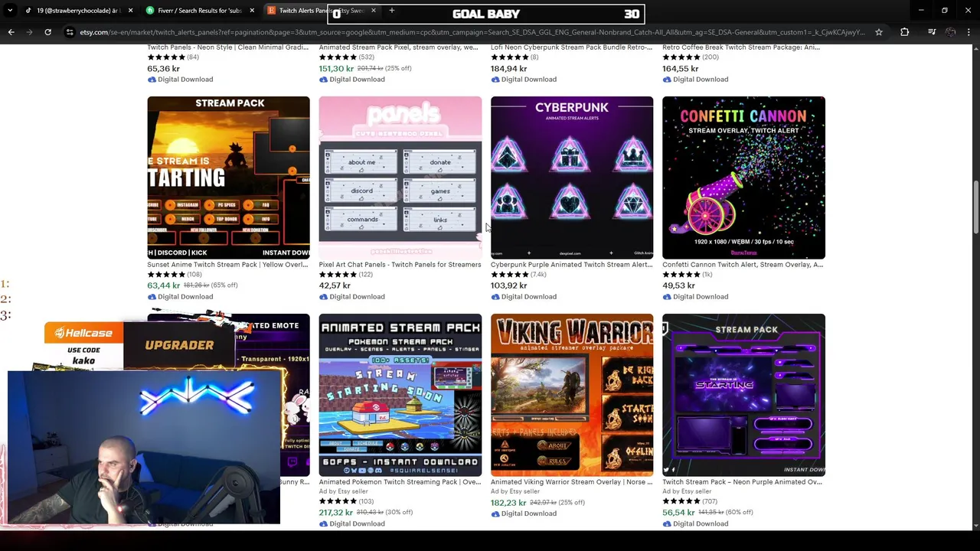
Task: Click the 217,32 kr price
Action: (x=336, y=513)
